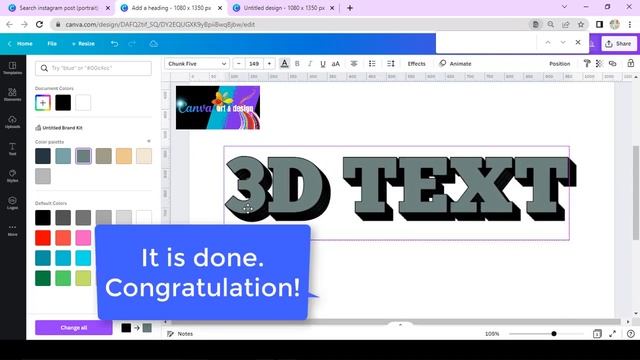Bookmark this page with the star icon
Image resolution: width=640 pixels, height=360 pixels.
[581, 24]
